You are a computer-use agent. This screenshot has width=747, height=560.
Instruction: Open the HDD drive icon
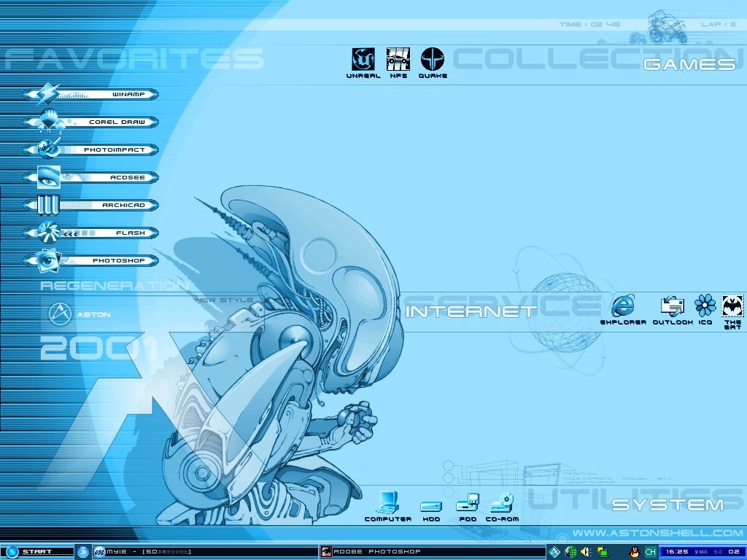(x=430, y=505)
